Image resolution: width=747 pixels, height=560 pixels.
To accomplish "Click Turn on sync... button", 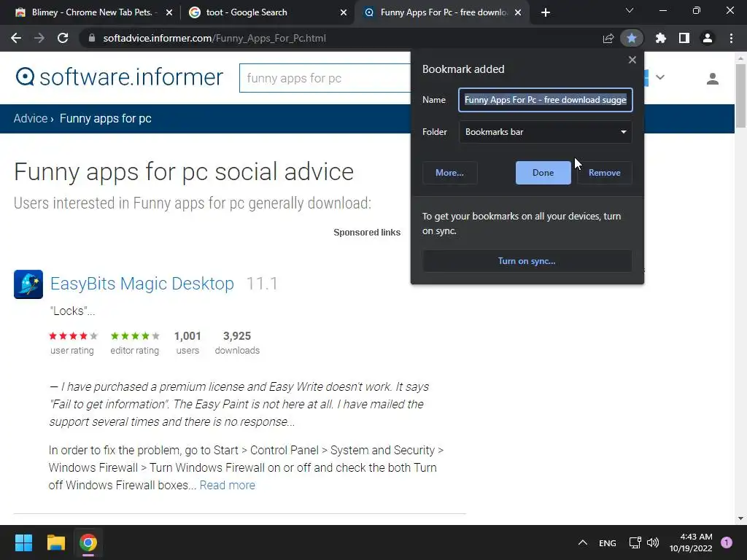I will tap(527, 261).
